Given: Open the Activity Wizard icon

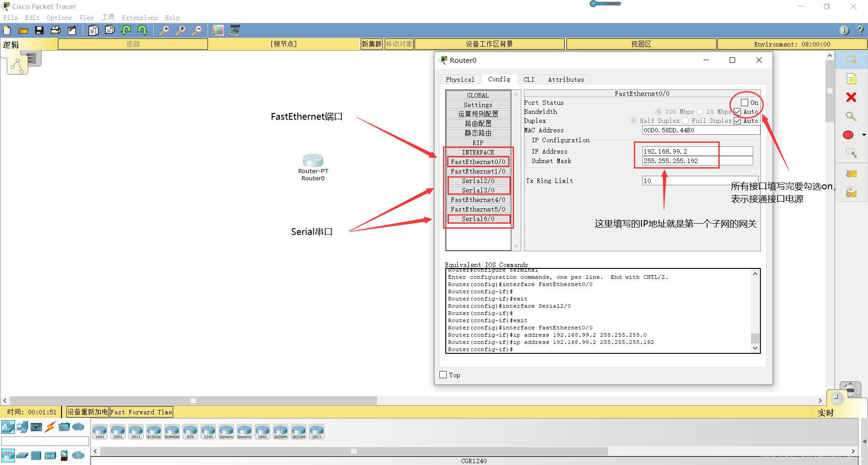Looking at the screenshot, I should click(x=72, y=30).
